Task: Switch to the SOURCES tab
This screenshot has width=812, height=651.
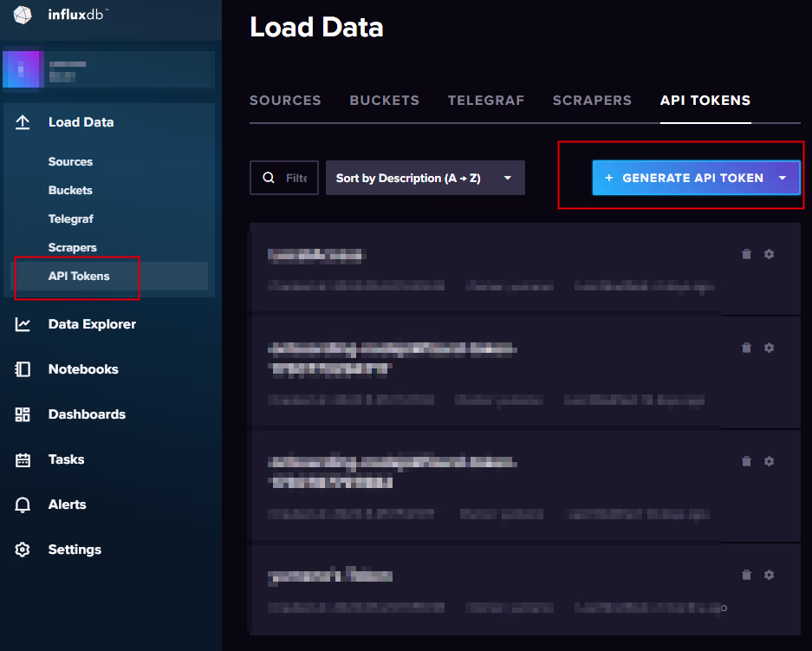Action: point(285,101)
